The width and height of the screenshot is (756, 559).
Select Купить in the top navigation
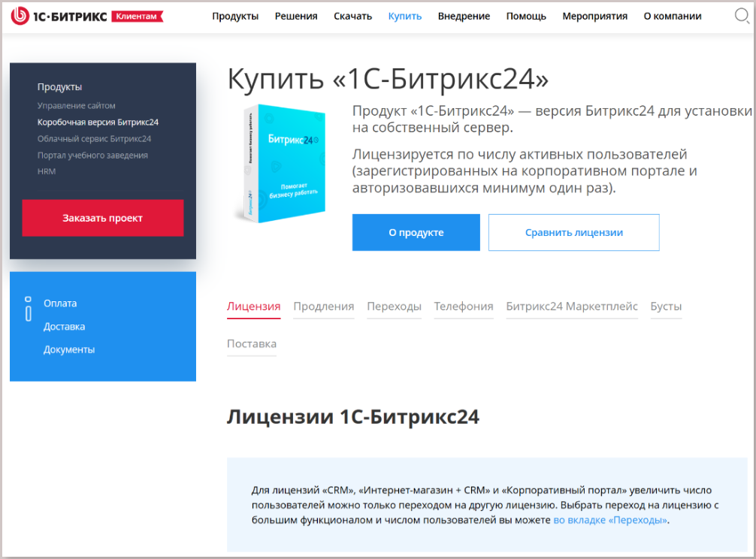(405, 17)
